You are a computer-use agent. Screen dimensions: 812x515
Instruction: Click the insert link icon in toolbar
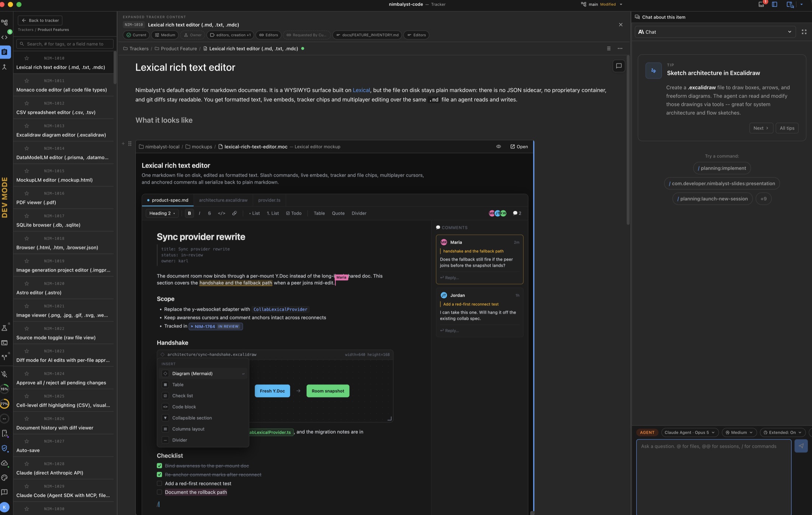[234, 213]
